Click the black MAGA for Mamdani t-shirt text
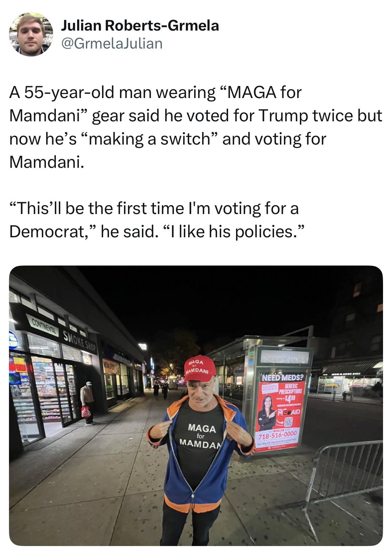This screenshot has width=392, height=557. point(201,435)
